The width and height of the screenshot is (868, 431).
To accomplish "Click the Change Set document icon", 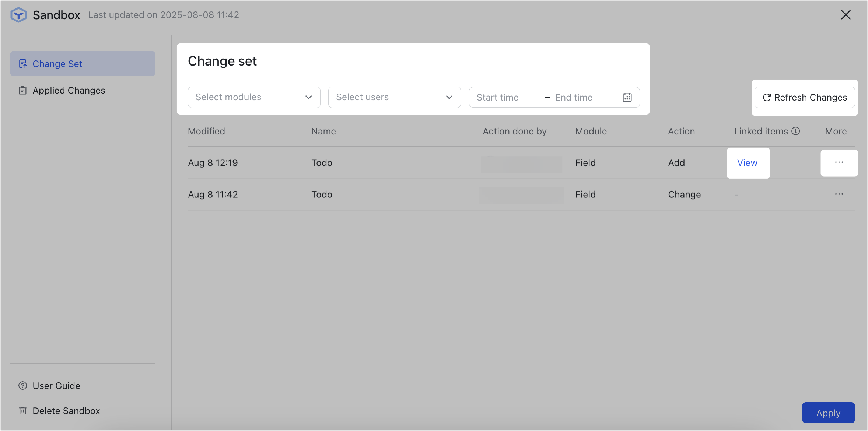I will tap(23, 64).
